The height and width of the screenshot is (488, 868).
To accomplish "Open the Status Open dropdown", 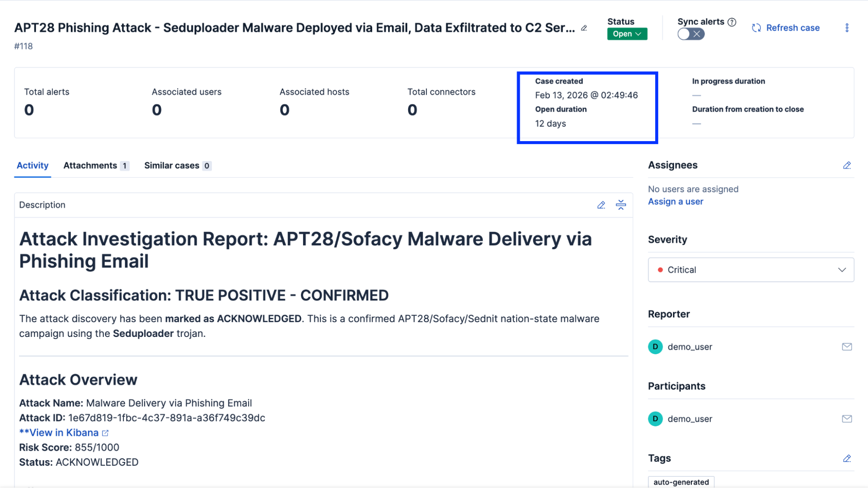I will pos(627,34).
